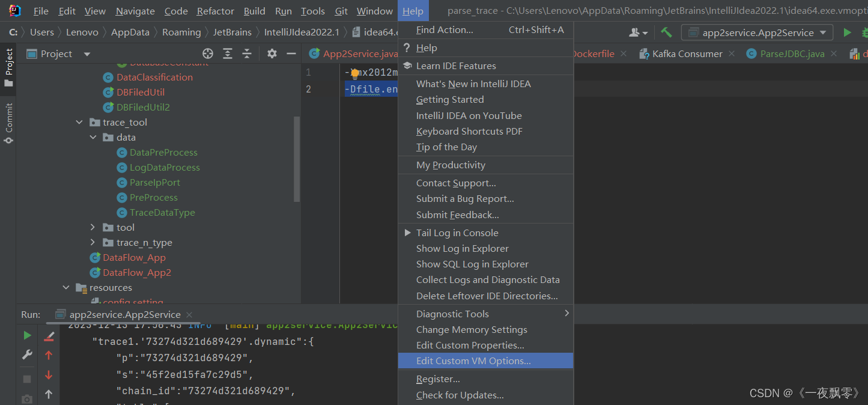Select DBFiledUtil2 in project tree
Viewport: 868px width, 405px height.
143,107
